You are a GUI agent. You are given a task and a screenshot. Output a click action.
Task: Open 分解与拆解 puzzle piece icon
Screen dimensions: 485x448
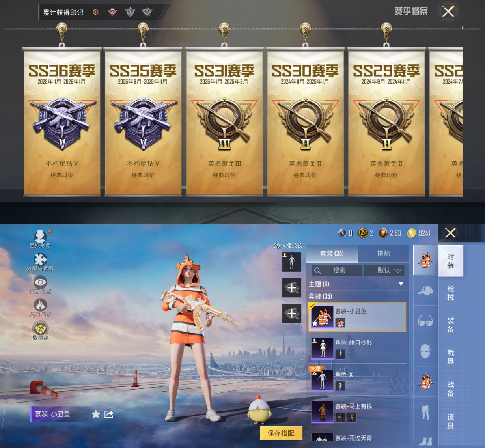click(40, 260)
